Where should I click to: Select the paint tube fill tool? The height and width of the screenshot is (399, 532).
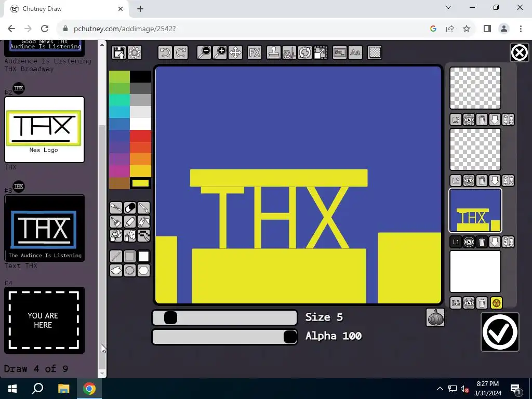(x=143, y=221)
